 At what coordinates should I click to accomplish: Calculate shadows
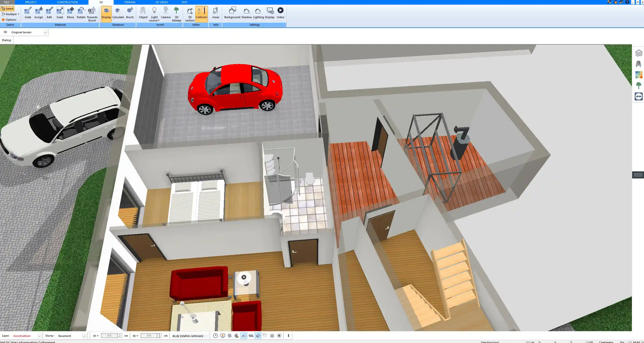tap(118, 13)
